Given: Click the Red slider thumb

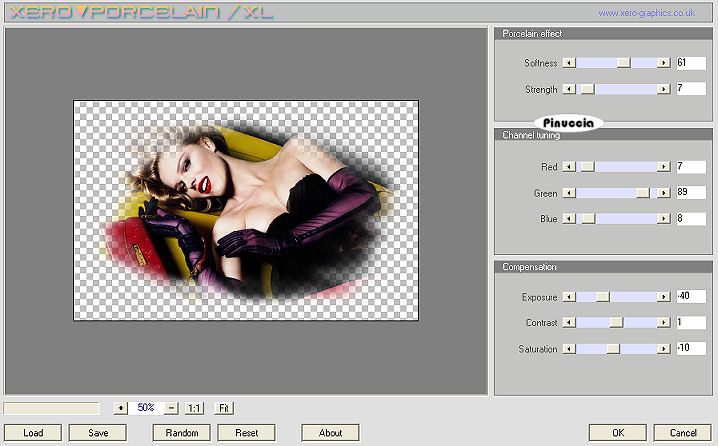Looking at the screenshot, I should 588,167.
